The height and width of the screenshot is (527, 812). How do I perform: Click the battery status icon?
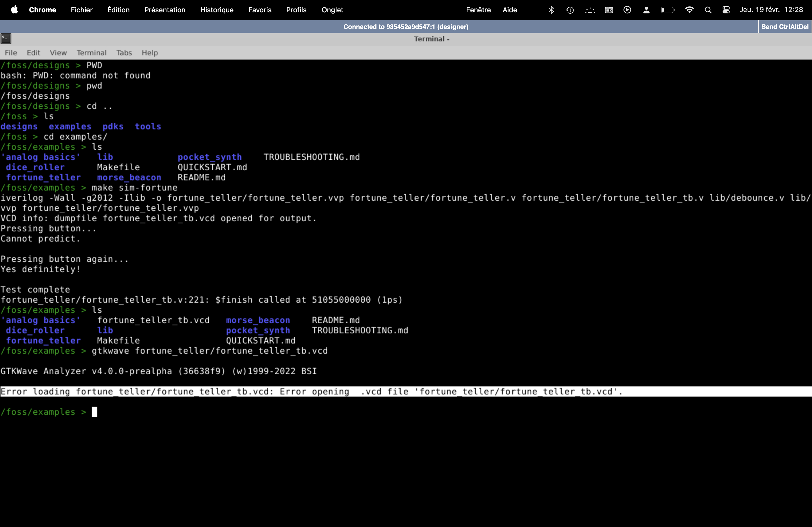667,10
